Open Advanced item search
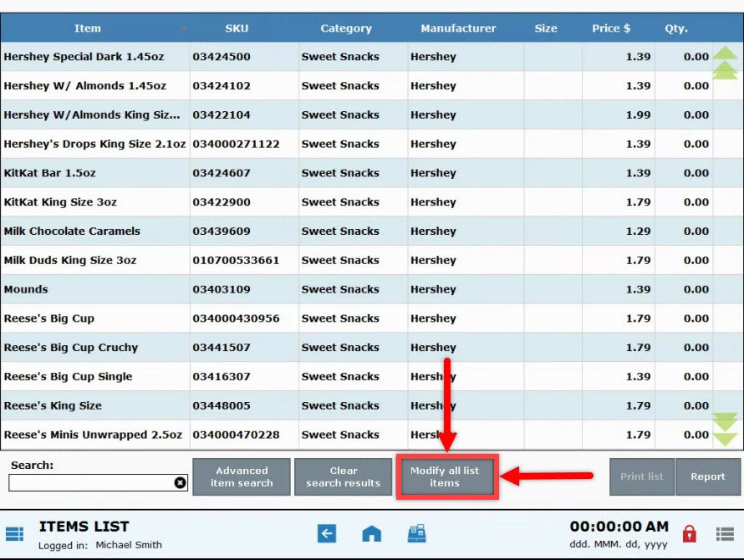This screenshot has height=560, width=744. click(x=242, y=476)
